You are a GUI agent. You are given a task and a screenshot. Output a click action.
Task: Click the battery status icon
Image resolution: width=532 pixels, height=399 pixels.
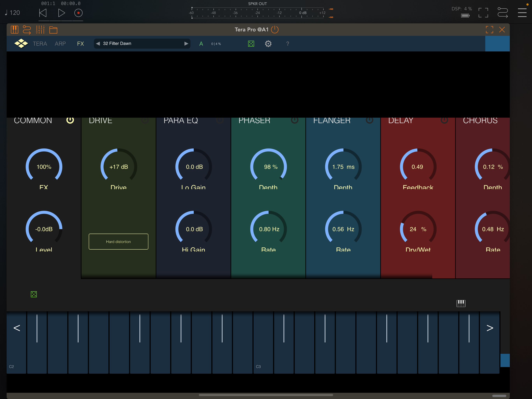465,16
